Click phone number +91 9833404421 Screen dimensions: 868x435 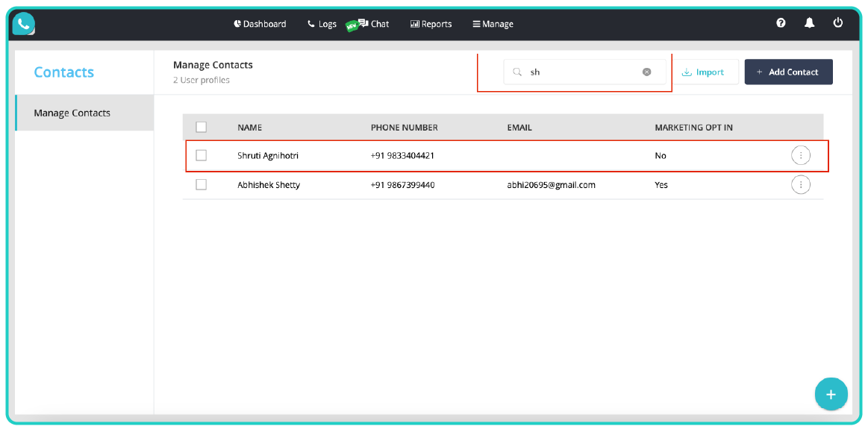point(402,155)
